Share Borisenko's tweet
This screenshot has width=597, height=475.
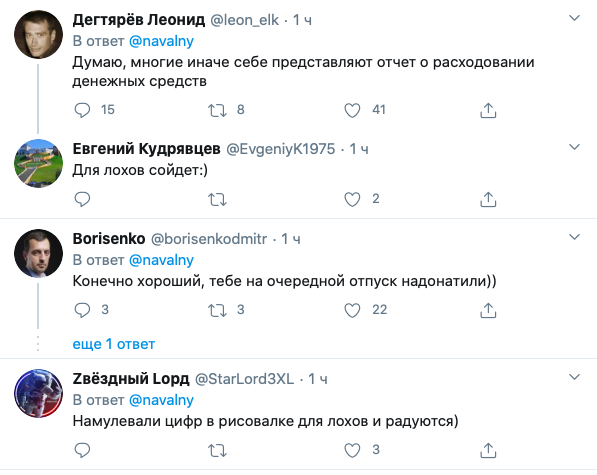[488, 310]
